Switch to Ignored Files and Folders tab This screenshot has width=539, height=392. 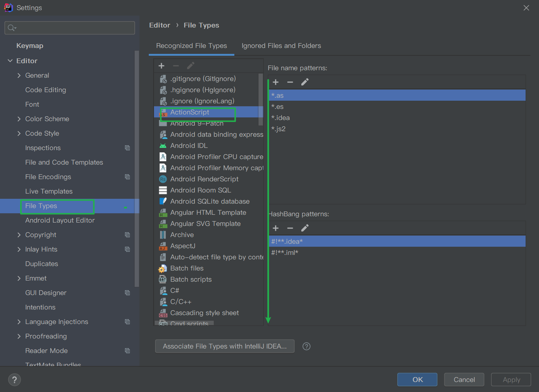281,46
